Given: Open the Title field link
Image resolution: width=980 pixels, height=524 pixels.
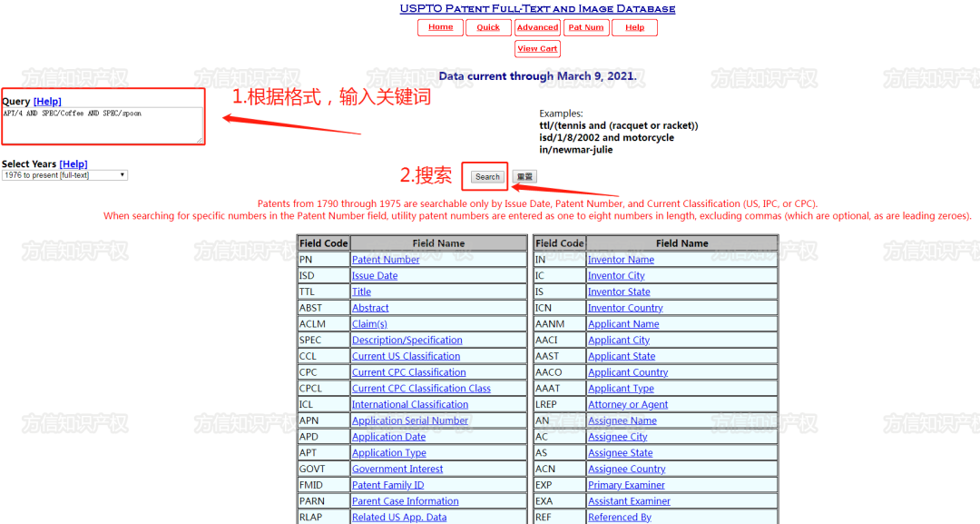Looking at the screenshot, I should click(361, 292).
